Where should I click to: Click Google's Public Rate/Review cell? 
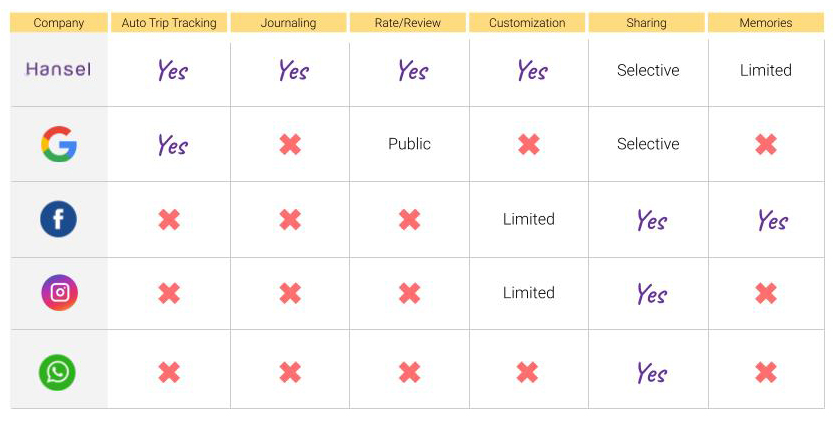(x=409, y=144)
